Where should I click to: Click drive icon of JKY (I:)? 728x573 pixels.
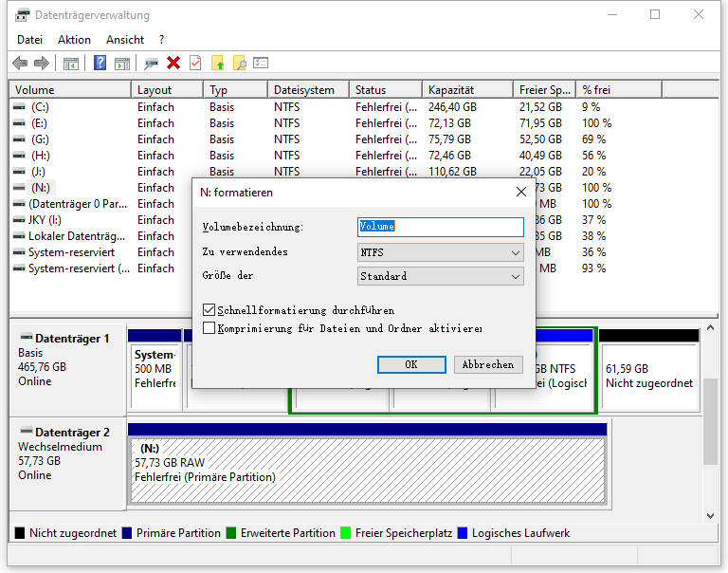point(19,220)
